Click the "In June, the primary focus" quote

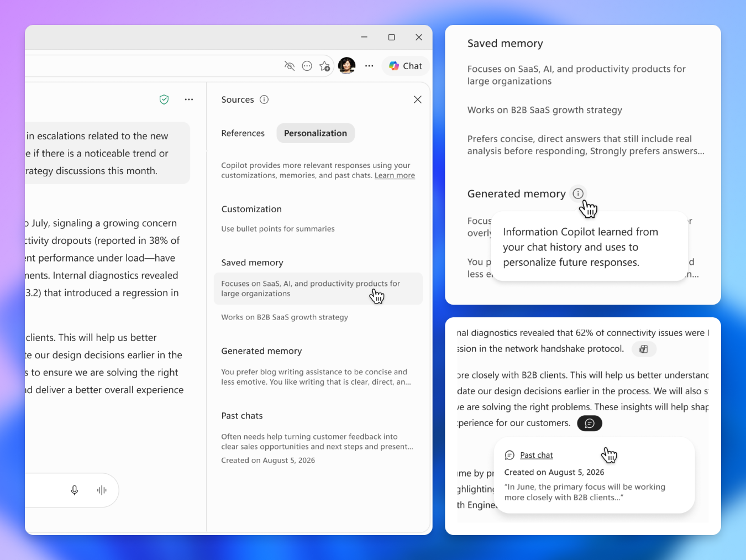pyautogui.click(x=585, y=492)
